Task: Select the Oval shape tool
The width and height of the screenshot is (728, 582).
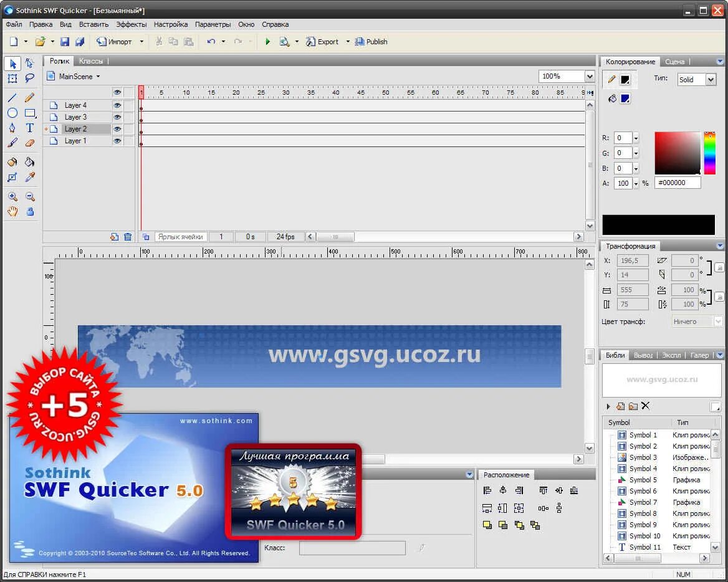Action: [x=12, y=113]
